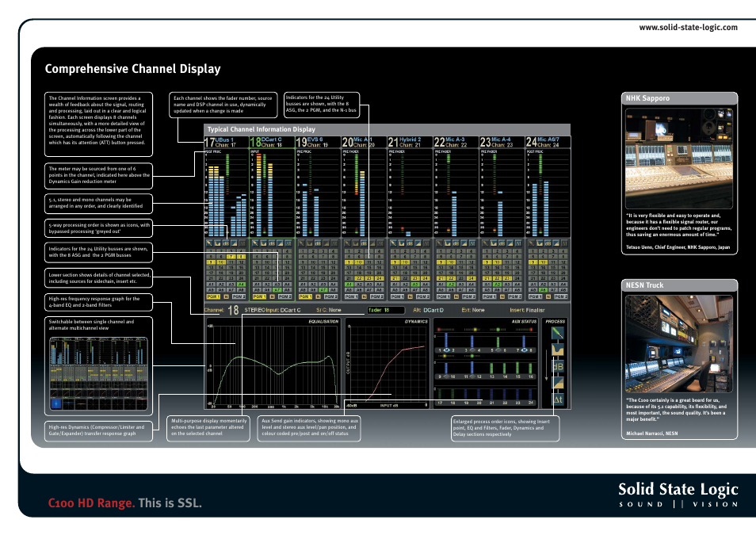Click the POST PROC meter source label on channel 17

click(x=212, y=151)
